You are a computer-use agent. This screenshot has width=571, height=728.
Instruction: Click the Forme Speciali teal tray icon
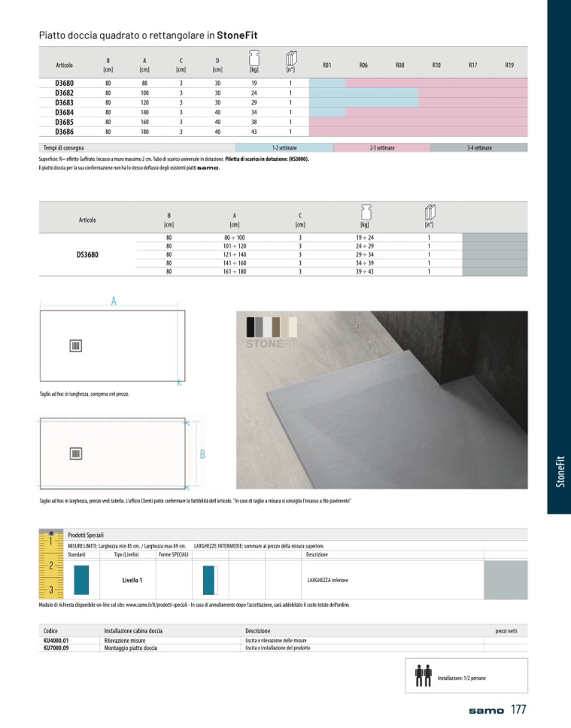210,580
